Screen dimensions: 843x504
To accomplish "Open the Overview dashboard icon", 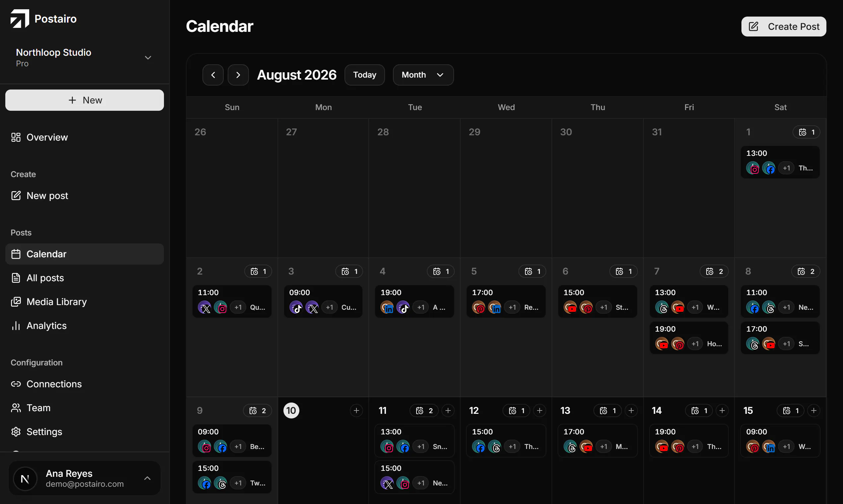I will click(16, 137).
